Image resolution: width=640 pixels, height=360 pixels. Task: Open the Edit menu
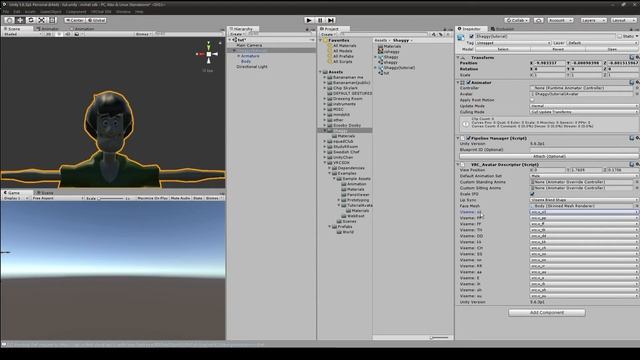[16, 12]
